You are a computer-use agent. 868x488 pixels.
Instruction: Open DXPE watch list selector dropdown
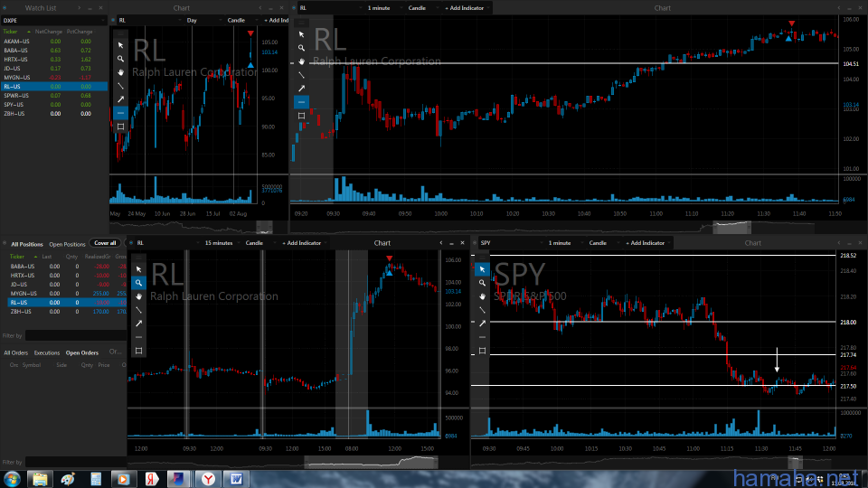[x=53, y=21]
